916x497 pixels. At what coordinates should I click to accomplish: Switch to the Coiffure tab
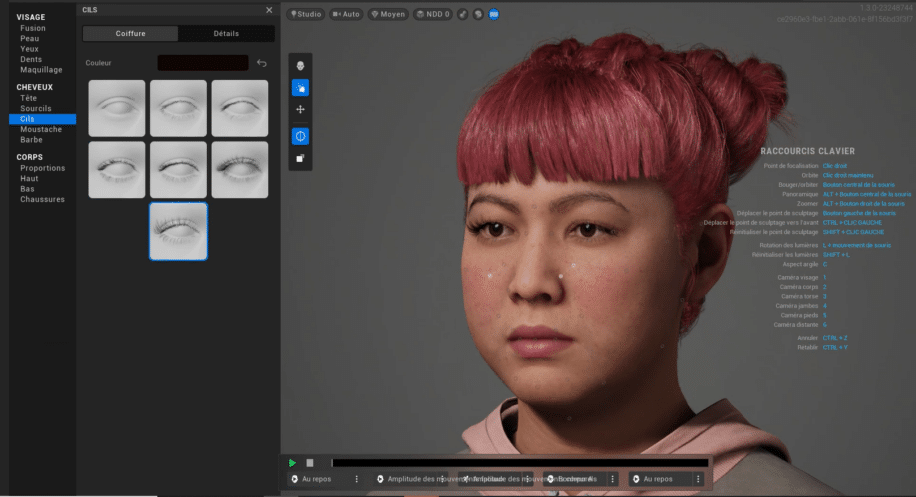(x=130, y=33)
